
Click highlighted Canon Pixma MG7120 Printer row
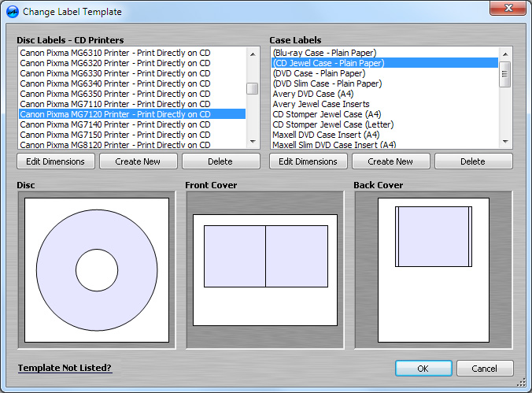[x=132, y=114]
